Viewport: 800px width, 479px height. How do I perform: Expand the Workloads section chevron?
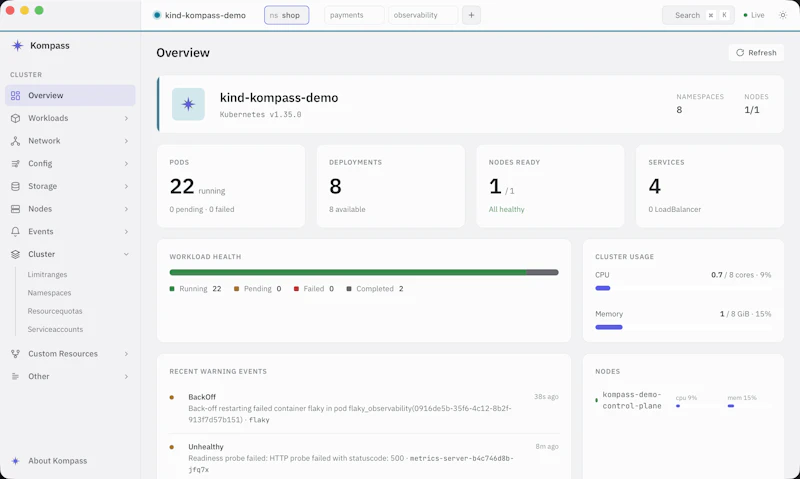126,118
